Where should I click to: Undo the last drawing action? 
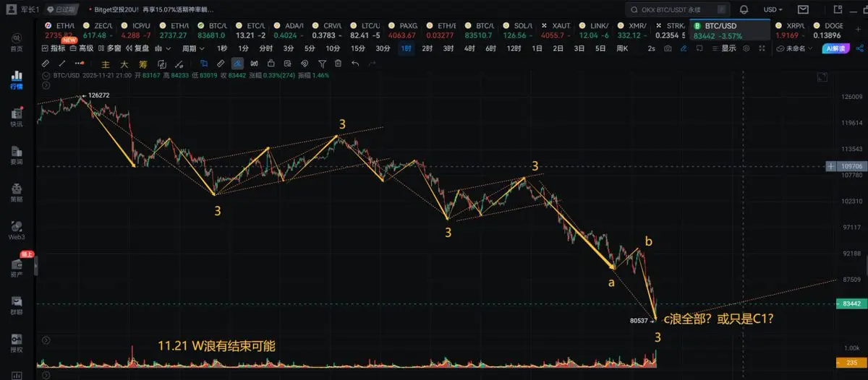click(x=355, y=64)
